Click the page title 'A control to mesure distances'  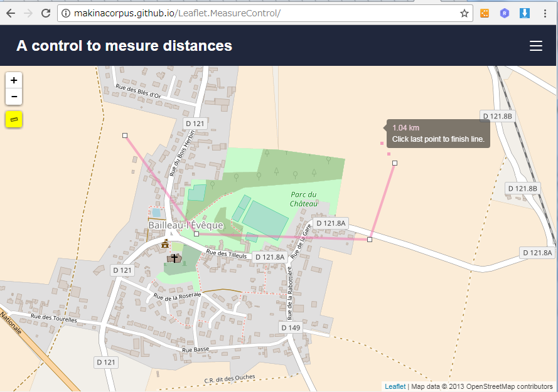(124, 46)
